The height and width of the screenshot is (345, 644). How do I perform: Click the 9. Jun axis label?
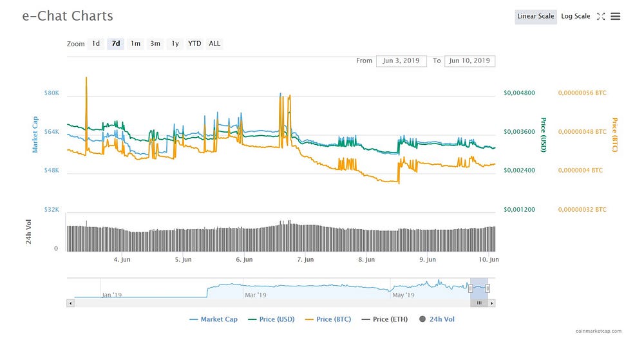coord(428,259)
